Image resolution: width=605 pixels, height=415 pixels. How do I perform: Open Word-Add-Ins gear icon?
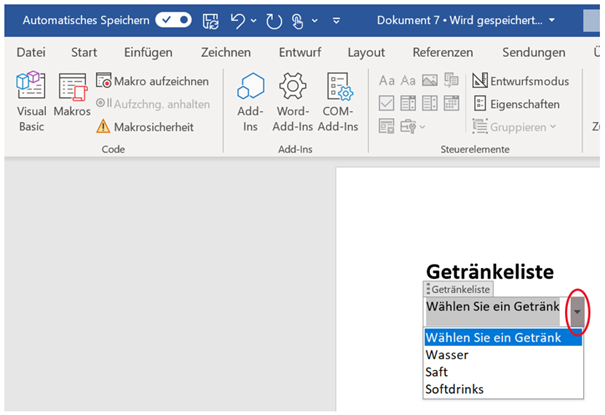point(292,102)
